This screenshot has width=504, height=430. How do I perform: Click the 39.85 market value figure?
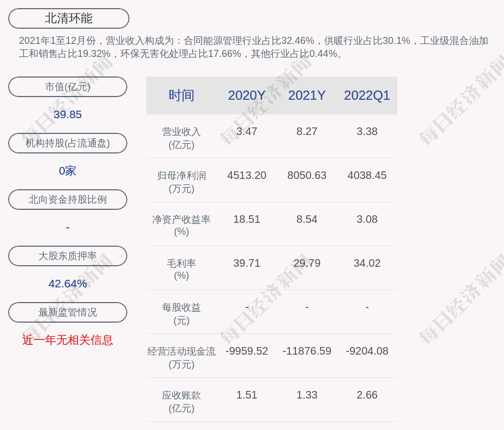tap(68, 114)
